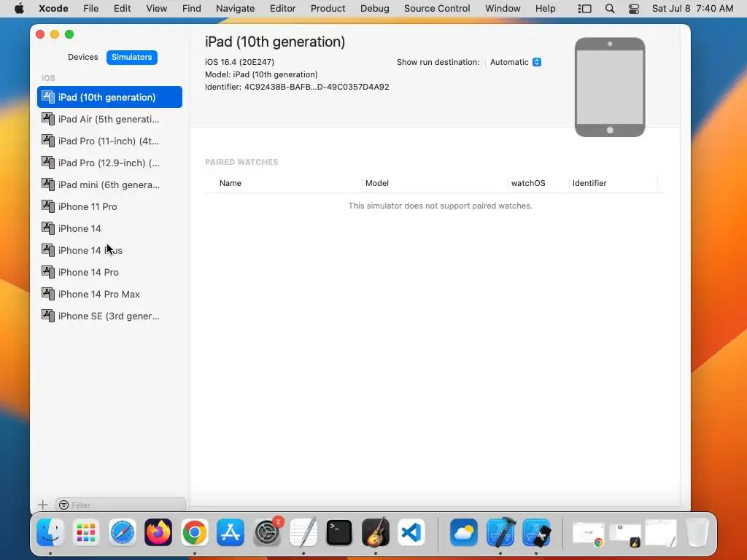
Task: Launch GarageBand from the Dock
Action: (x=376, y=532)
